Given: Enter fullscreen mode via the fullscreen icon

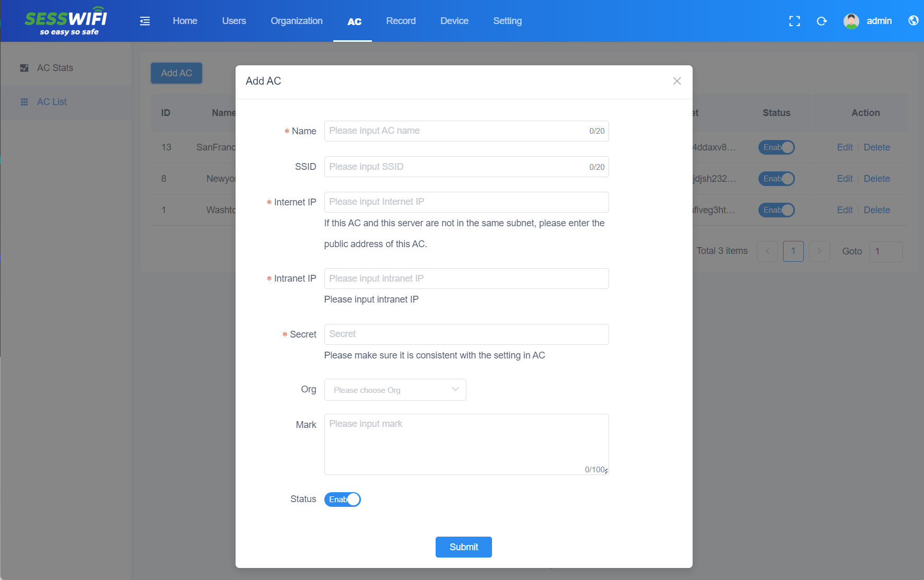Looking at the screenshot, I should (794, 21).
